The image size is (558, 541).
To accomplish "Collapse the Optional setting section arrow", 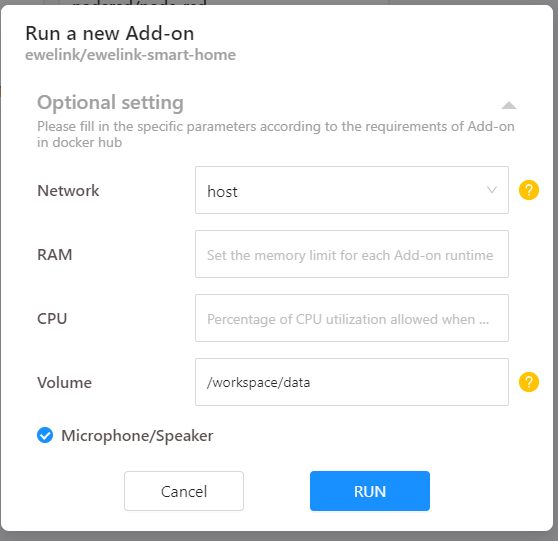I will click(x=509, y=105).
